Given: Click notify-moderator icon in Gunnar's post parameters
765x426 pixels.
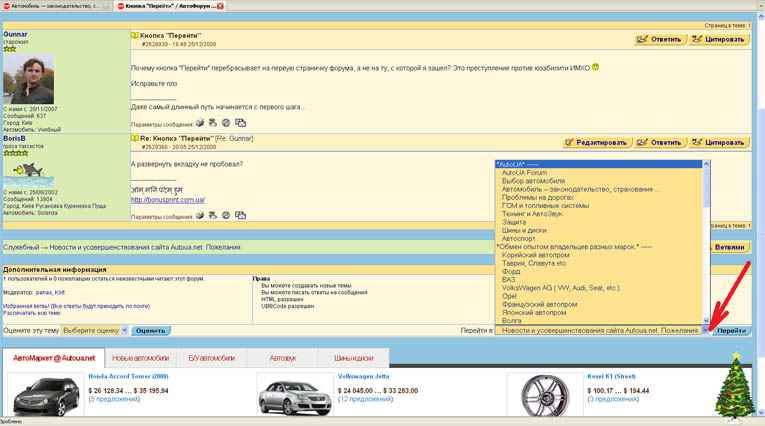Looking at the screenshot, I should coord(213,123).
